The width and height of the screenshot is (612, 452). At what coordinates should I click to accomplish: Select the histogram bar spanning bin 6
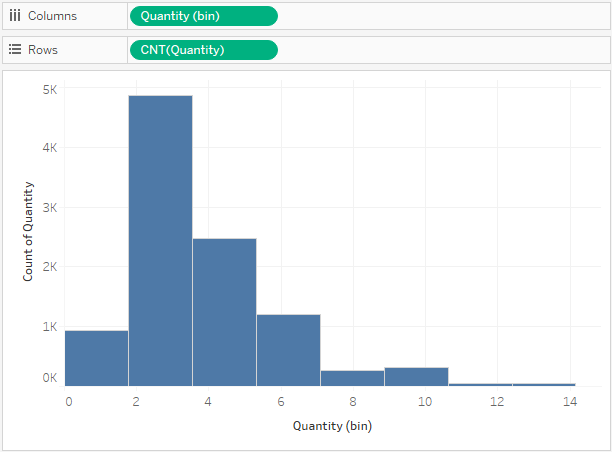click(x=288, y=350)
